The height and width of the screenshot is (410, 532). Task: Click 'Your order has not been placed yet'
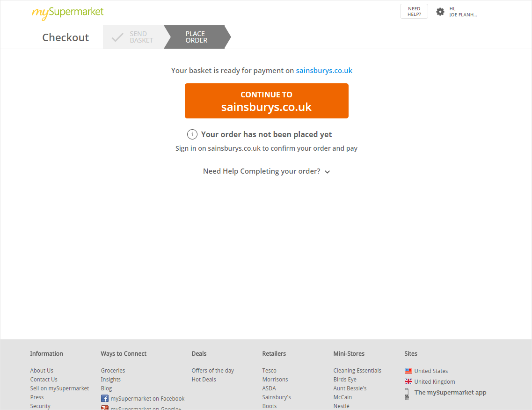tap(266, 134)
